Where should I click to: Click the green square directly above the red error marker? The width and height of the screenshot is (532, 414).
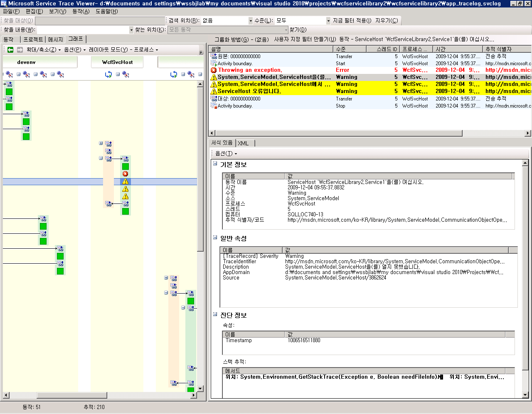point(126,167)
